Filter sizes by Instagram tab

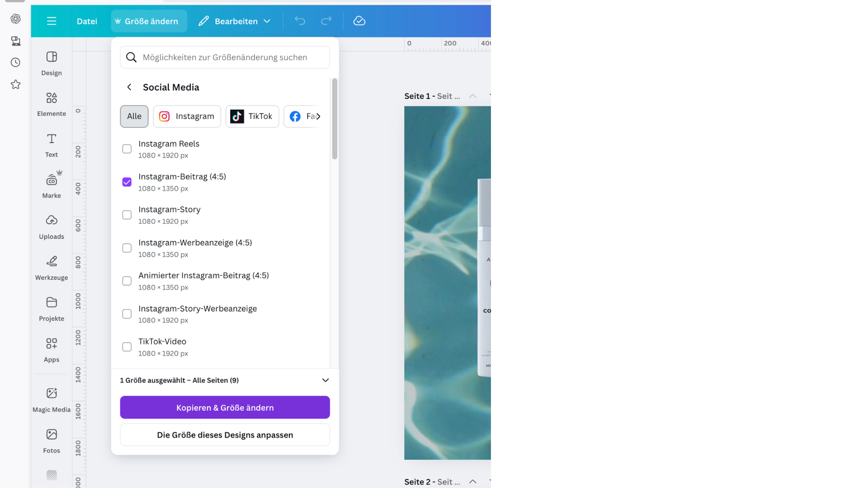(x=187, y=117)
